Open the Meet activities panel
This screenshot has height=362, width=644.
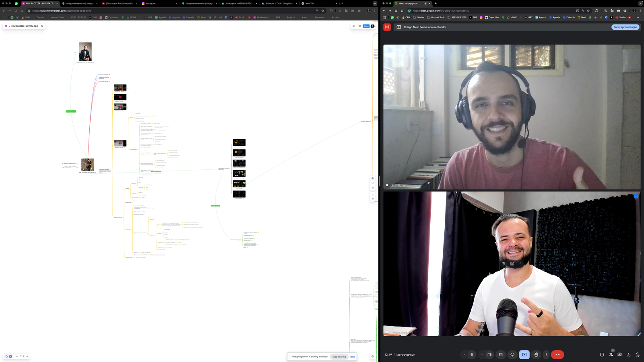pyautogui.click(x=628, y=355)
